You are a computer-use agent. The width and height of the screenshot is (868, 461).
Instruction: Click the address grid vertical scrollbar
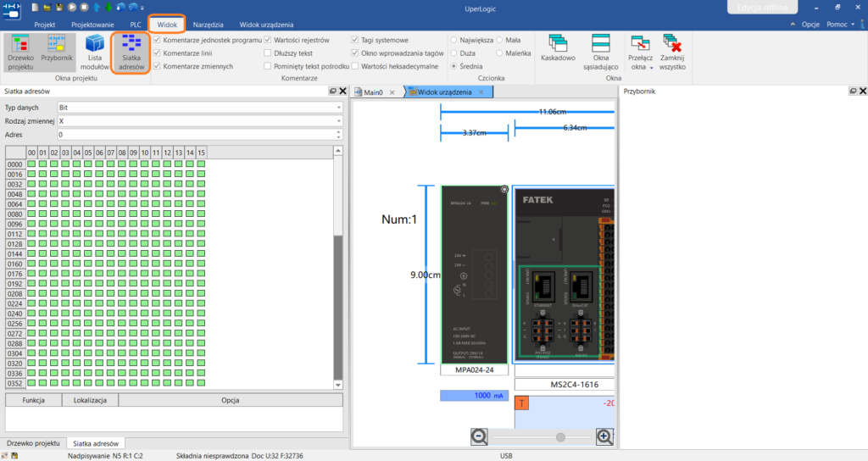click(338, 268)
